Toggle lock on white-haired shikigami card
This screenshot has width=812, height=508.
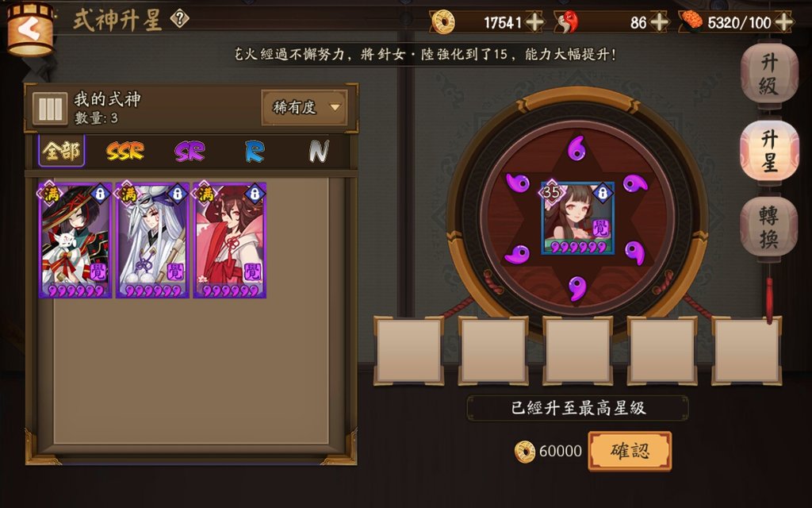177,194
